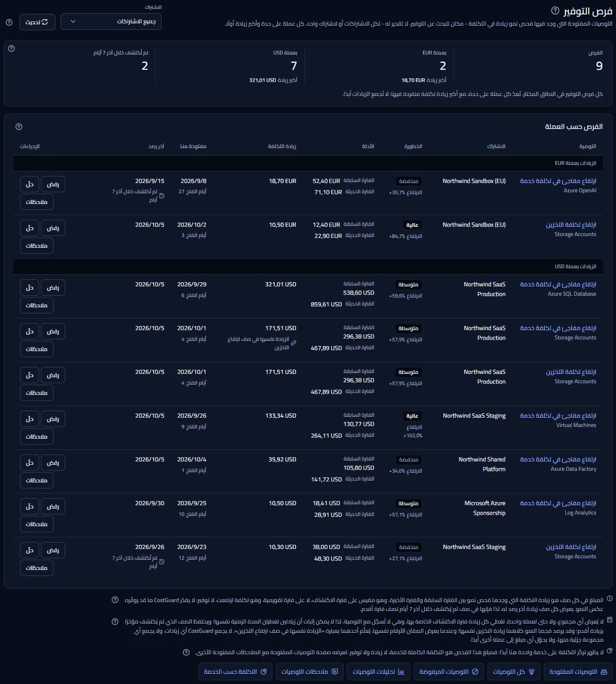
Task: Click the help icon ending the لا يُعرض أي مجموع footnote
Action: (115, 622)
